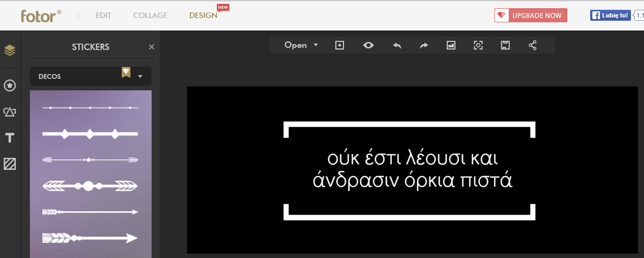Switch to the EDIT tab
Image resolution: width=644 pixels, height=258 pixels.
(x=103, y=16)
